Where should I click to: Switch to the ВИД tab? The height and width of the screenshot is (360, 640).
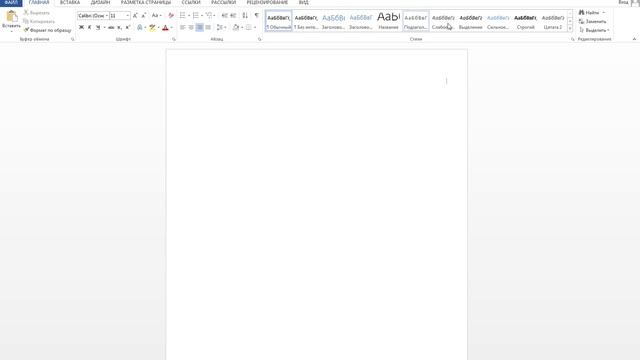[x=304, y=2]
